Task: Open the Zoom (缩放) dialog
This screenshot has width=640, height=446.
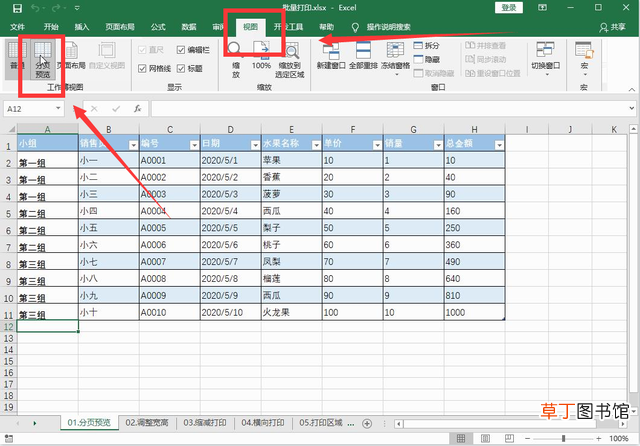Action: (x=236, y=60)
